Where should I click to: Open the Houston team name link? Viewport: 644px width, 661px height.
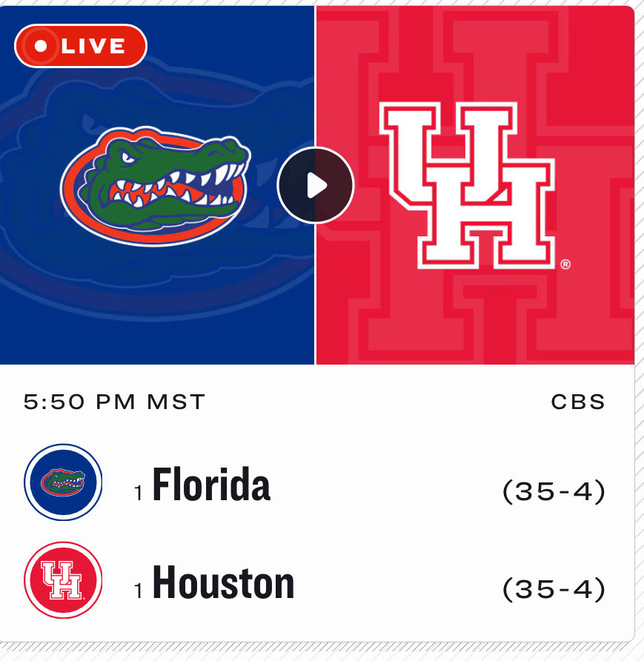click(223, 582)
